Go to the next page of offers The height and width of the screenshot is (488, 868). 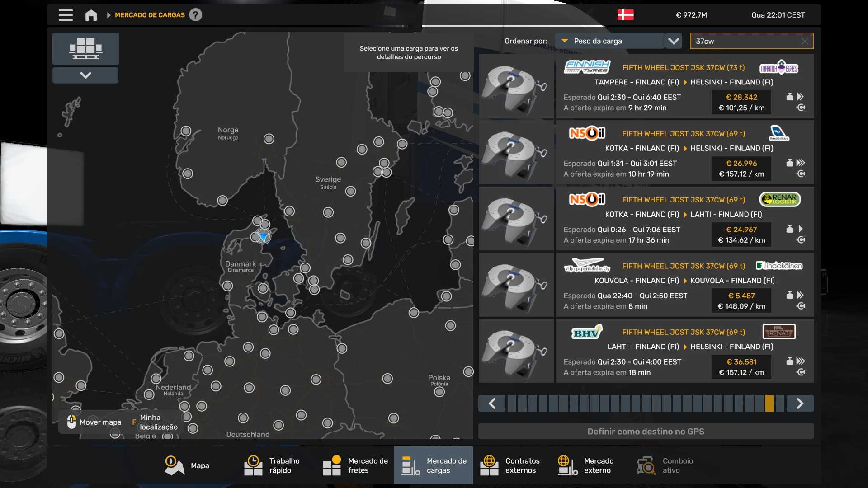[799, 404]
